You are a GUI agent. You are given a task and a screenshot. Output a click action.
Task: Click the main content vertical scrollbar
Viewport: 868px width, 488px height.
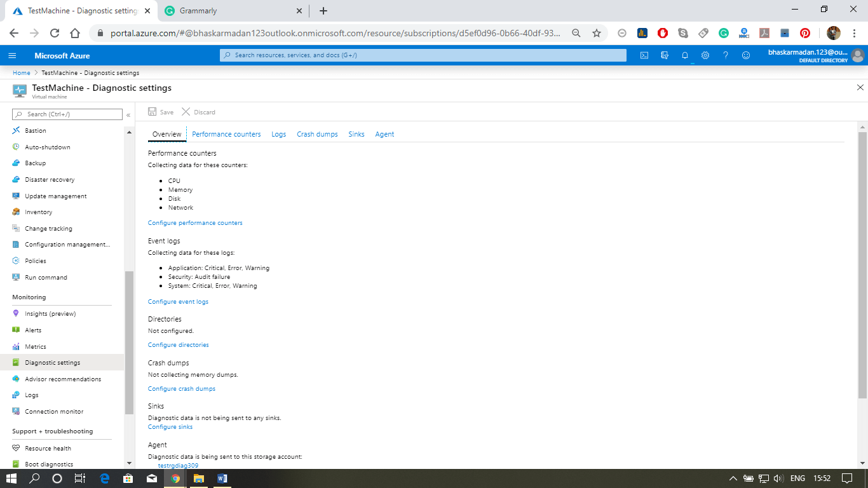point(862,265)
